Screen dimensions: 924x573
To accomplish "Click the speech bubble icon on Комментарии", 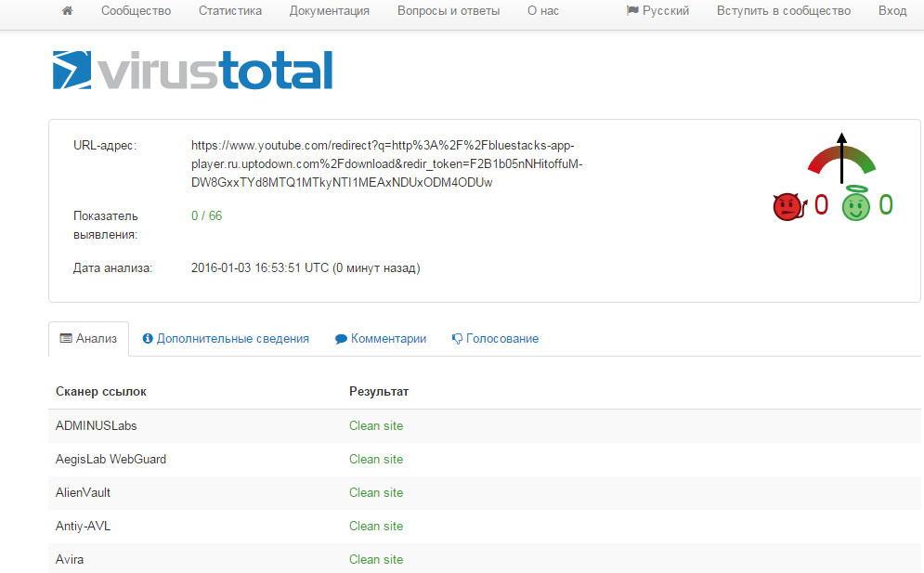I will click(341, 339).
